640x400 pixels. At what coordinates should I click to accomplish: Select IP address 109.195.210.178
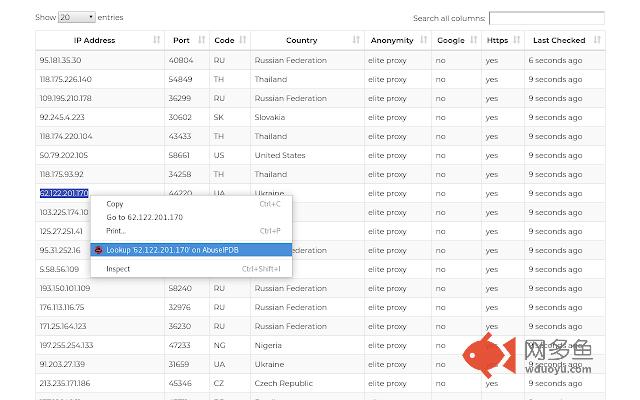coord(65,98)
